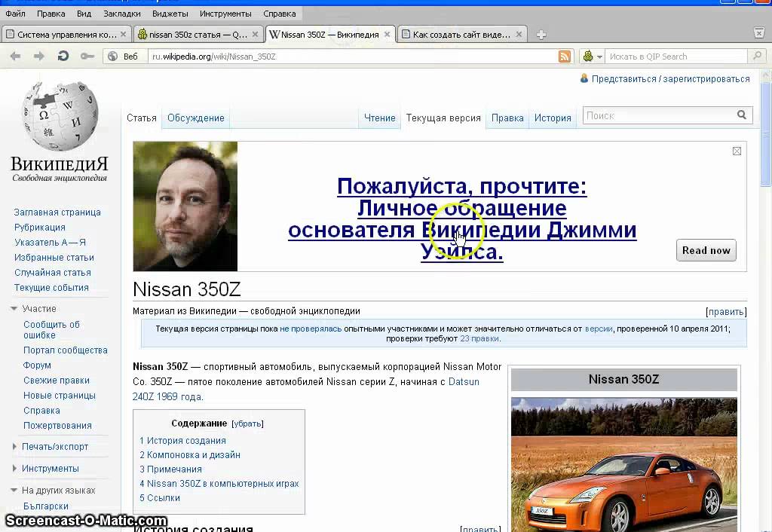Open the Файл menu
The width and height of the screenshot is (772, 532).
tap(15, 14)
